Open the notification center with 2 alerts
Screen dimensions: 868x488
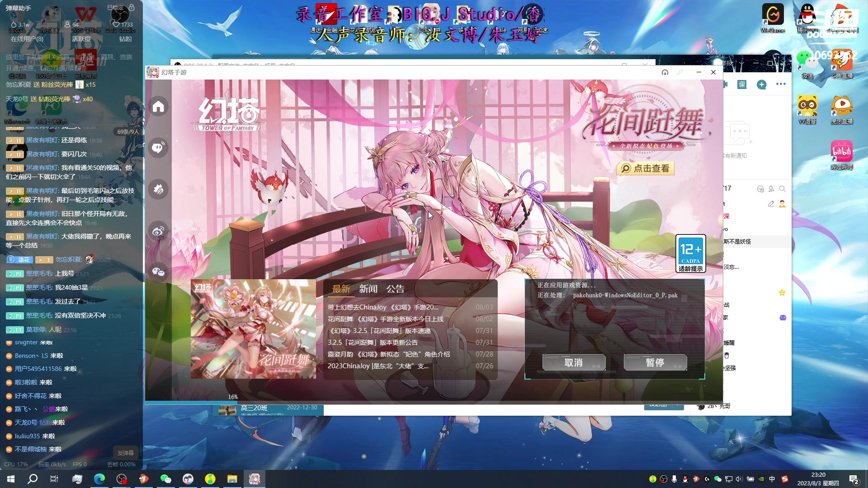point(854,479)
